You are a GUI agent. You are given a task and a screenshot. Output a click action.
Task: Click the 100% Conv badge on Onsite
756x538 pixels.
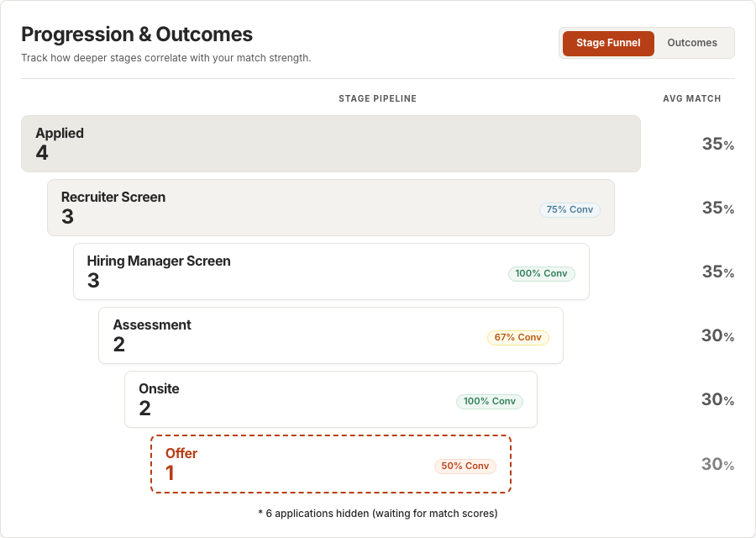pos(490,402)
